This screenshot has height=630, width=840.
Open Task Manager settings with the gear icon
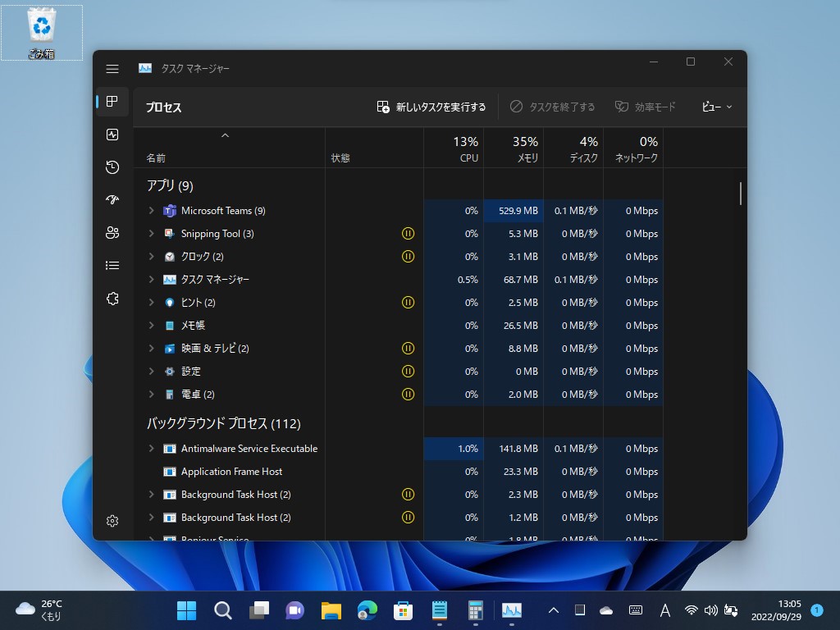112,520
